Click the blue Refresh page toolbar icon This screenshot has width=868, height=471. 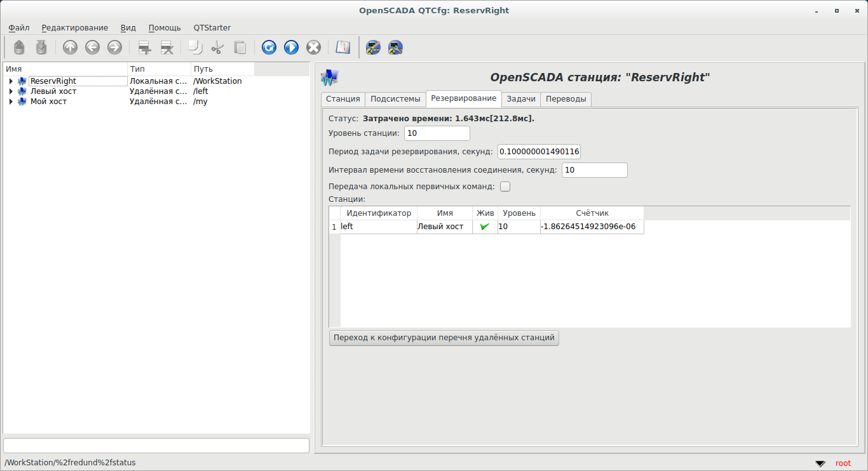tap(269, 48)
